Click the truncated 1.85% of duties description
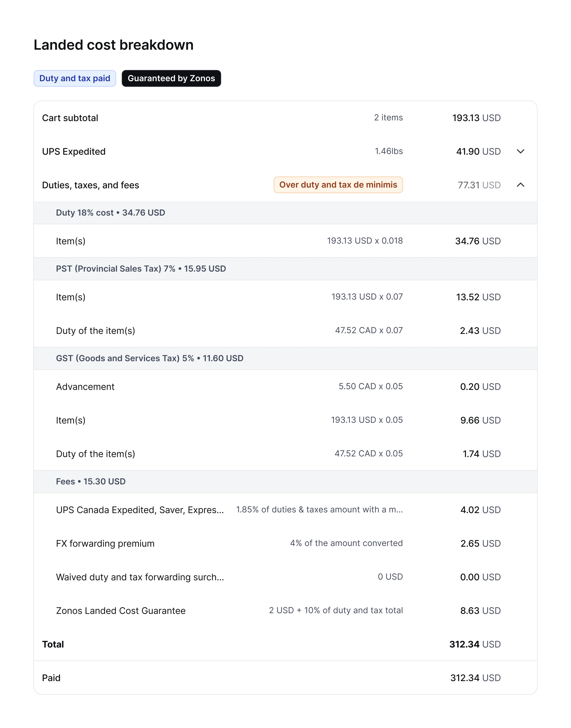 click(319, 510)
